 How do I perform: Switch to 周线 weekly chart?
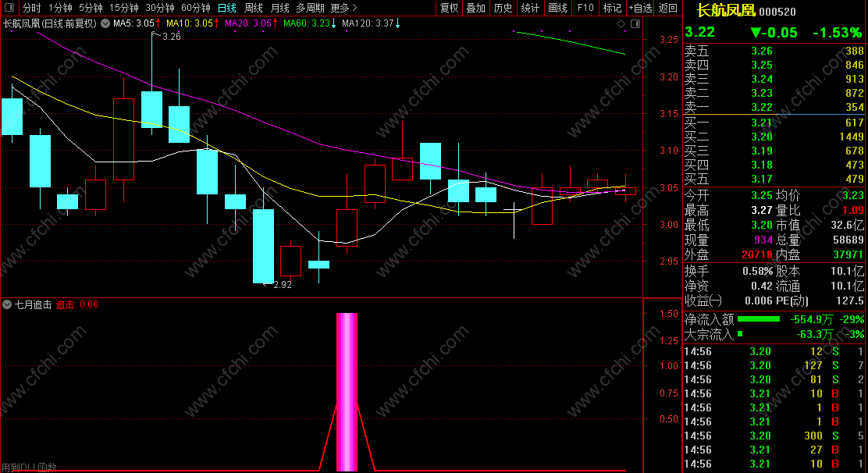click(x=253, y=8)
